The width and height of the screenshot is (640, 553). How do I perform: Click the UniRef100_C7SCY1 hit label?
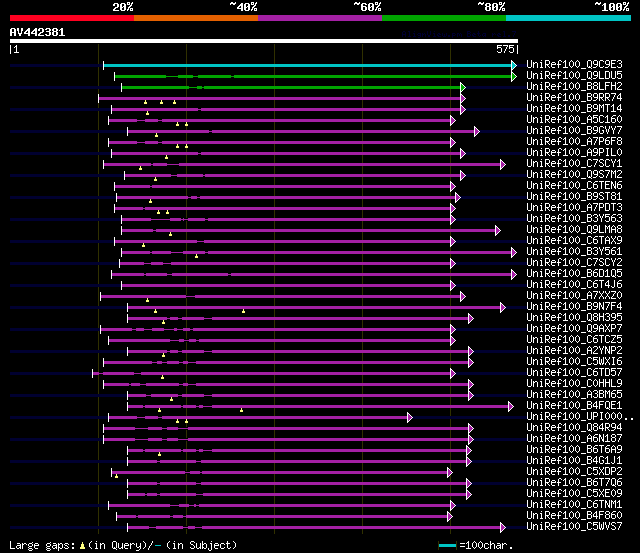tap(574, 164)
